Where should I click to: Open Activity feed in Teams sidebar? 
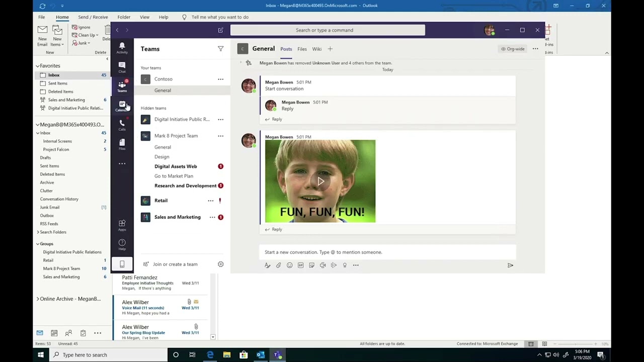122,48
